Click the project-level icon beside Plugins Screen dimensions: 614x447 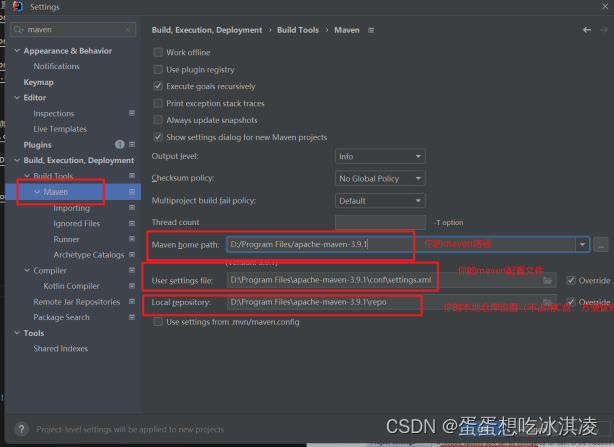pyautogui.click(x=132, y=144)
